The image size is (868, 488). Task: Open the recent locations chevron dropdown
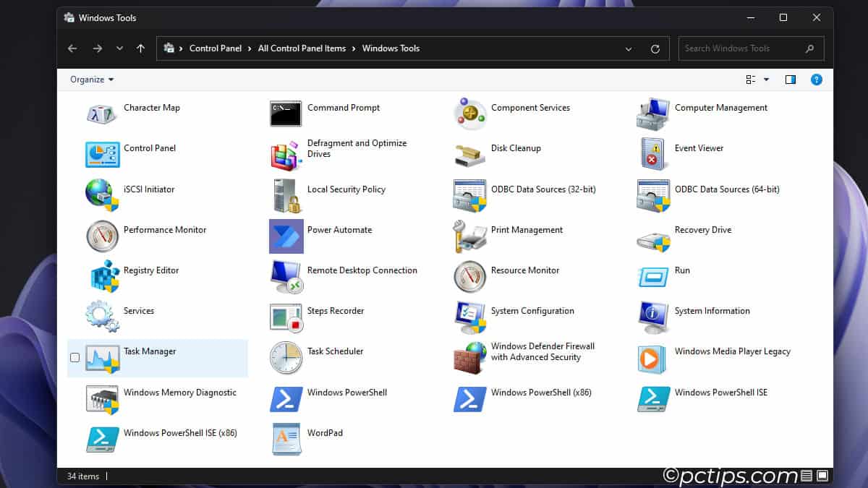pos(119,48)
